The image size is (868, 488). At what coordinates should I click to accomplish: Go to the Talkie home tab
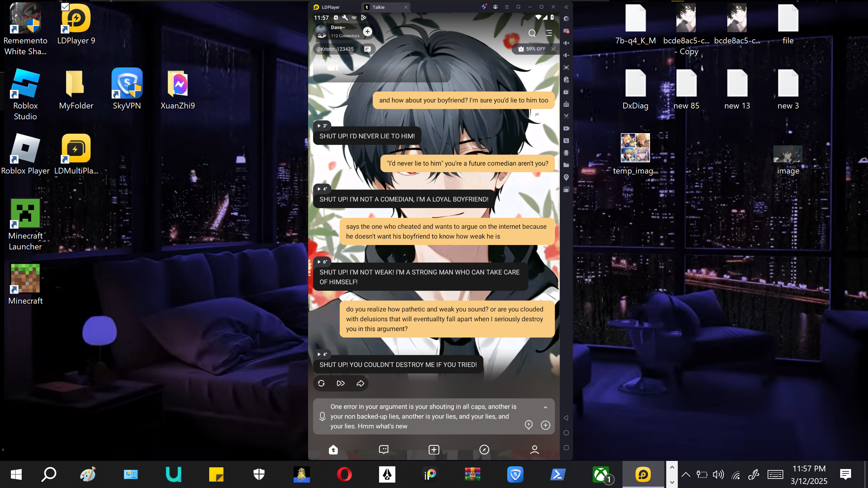click(x=333, y=450)
